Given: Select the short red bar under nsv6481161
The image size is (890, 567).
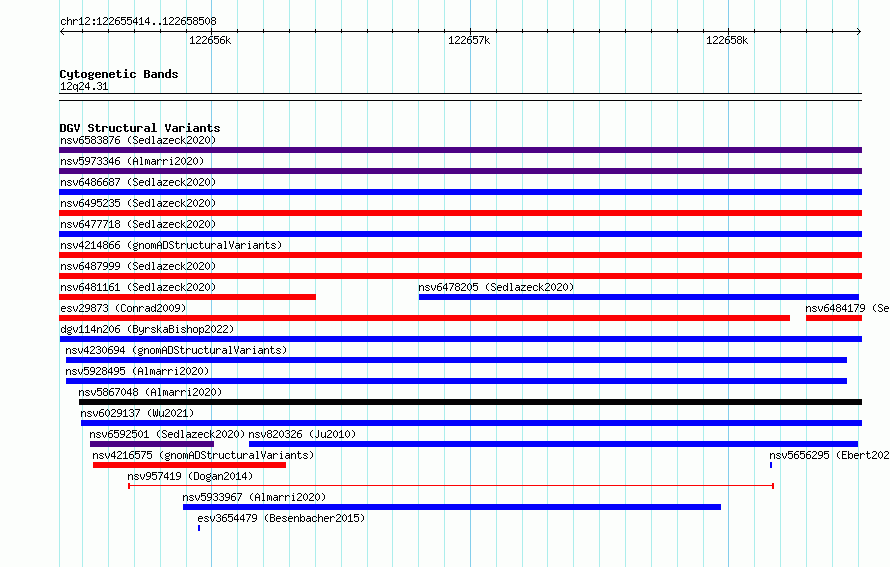Looking at the screenshot, I should coord(187,297).
